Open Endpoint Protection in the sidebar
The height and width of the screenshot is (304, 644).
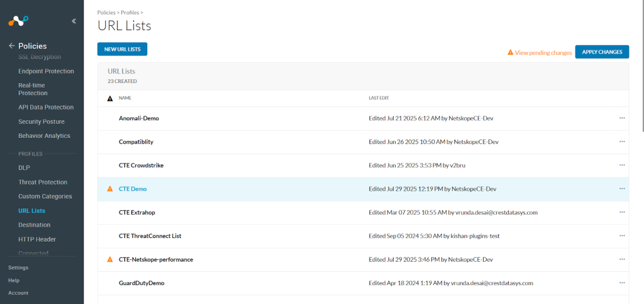click(x=46, y=71)
